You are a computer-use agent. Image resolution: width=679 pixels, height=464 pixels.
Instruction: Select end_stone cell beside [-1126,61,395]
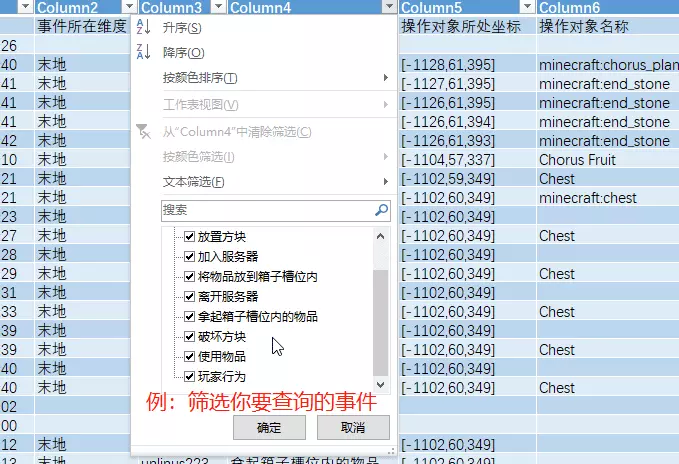608,103
